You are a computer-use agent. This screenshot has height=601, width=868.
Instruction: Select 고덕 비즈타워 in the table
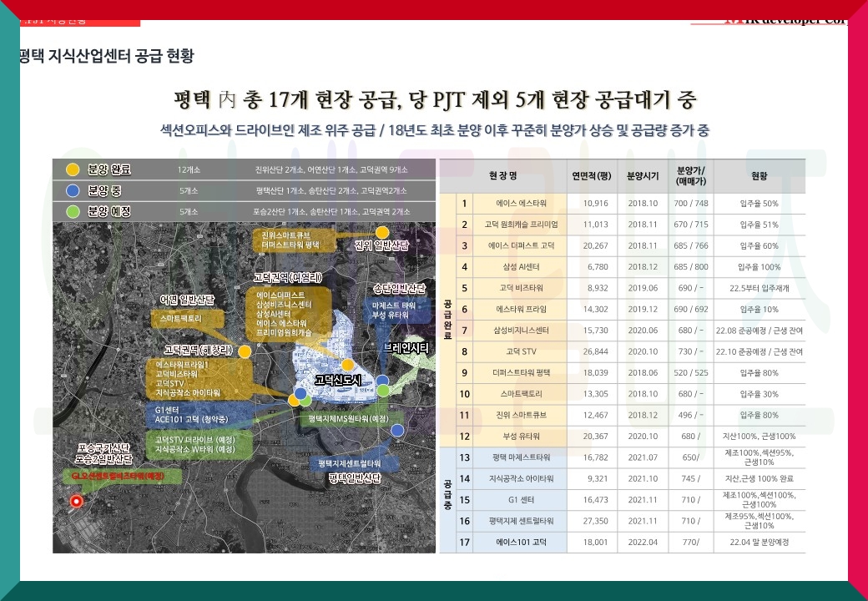(x=521, y=288)
